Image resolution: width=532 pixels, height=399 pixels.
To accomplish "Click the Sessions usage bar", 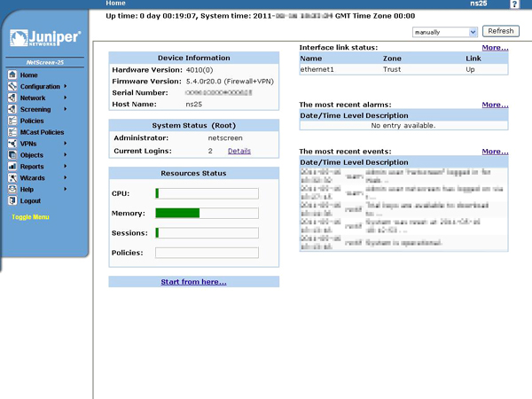I will [x=207, y=232].
